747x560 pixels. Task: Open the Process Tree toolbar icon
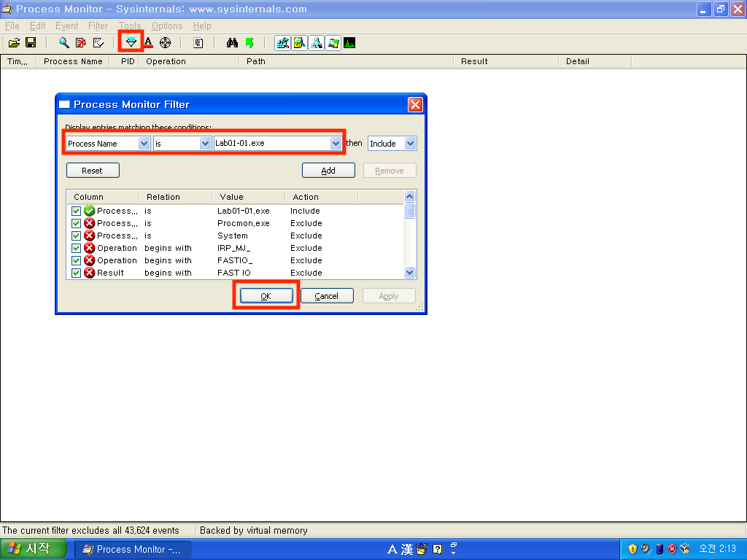(x=198, y=43)
